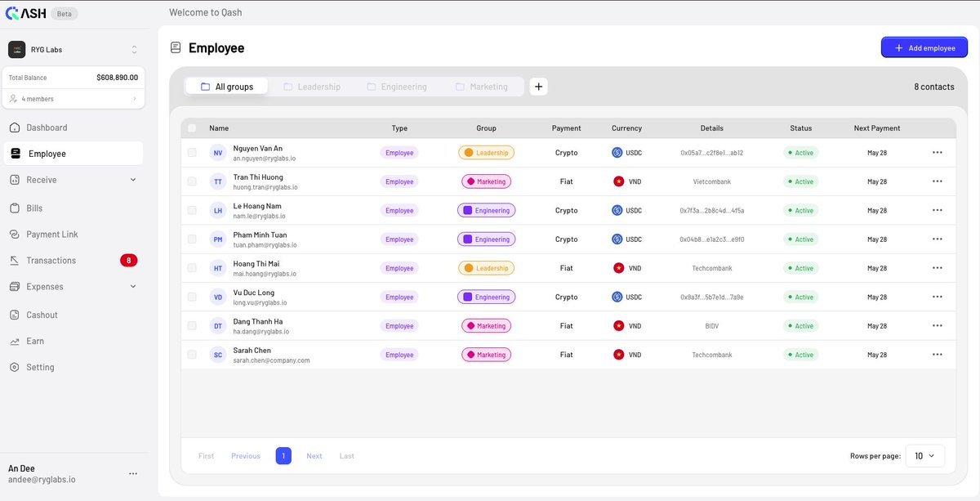
Task: Open the Rows per page dropdown
Action: pos(924,456)
